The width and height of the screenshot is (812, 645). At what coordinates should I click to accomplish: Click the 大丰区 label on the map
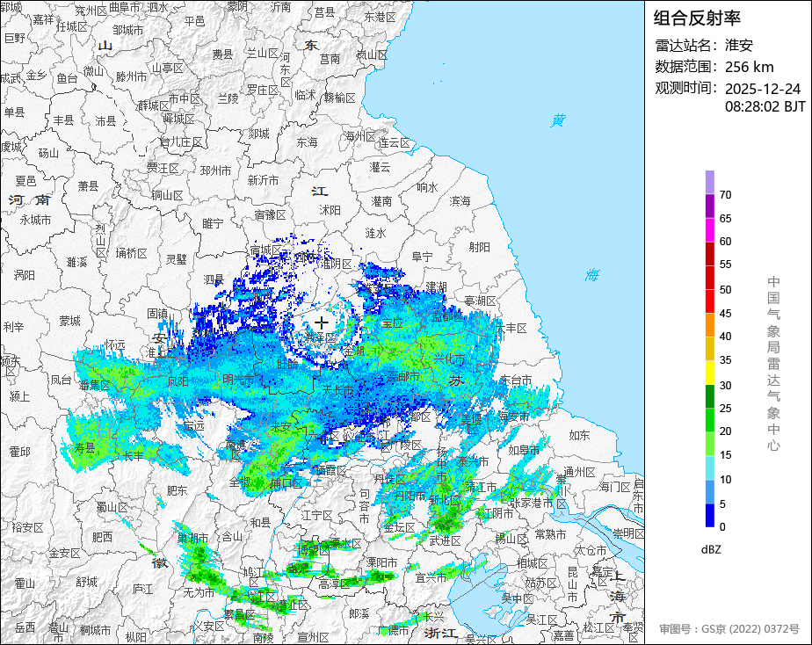coord(511,328)
